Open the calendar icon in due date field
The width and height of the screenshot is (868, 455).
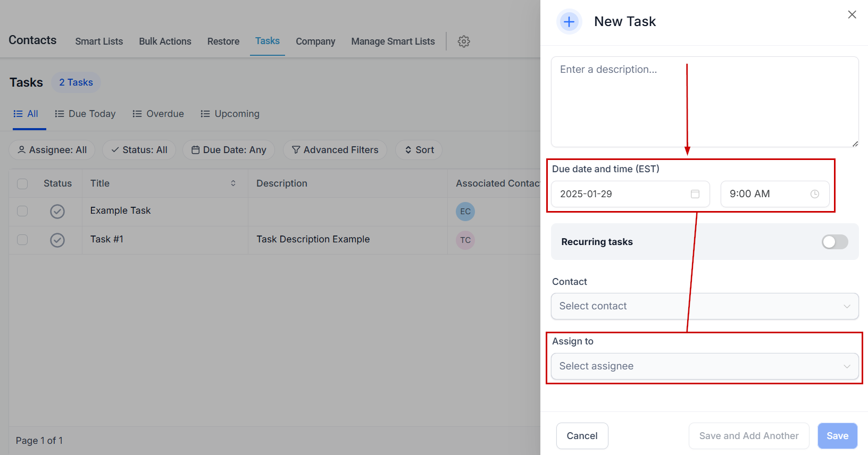point(695,194)
